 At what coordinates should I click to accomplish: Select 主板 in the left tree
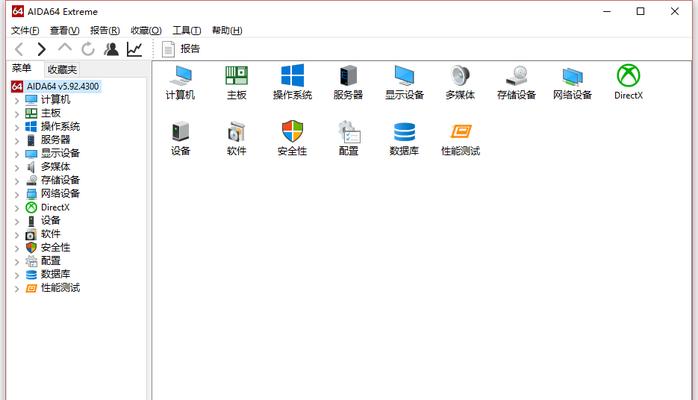coord(50,113)
